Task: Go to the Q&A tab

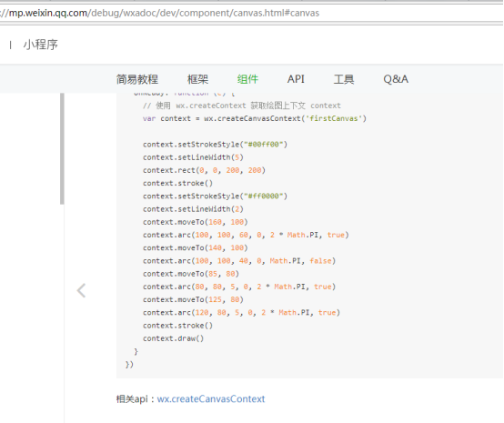Action: (396, 79)
